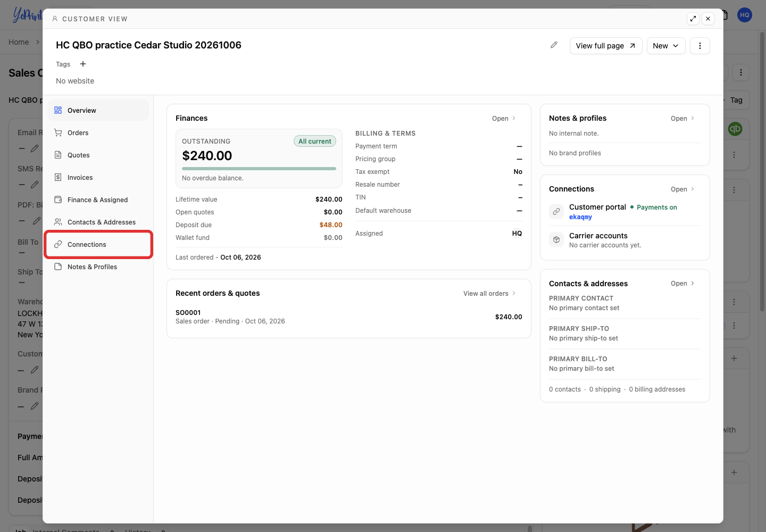Open the Connections sidebar tab
Image resolution: width=766 pixels, height=532 pixels.
pyautogui.click(x=98, y=245)
